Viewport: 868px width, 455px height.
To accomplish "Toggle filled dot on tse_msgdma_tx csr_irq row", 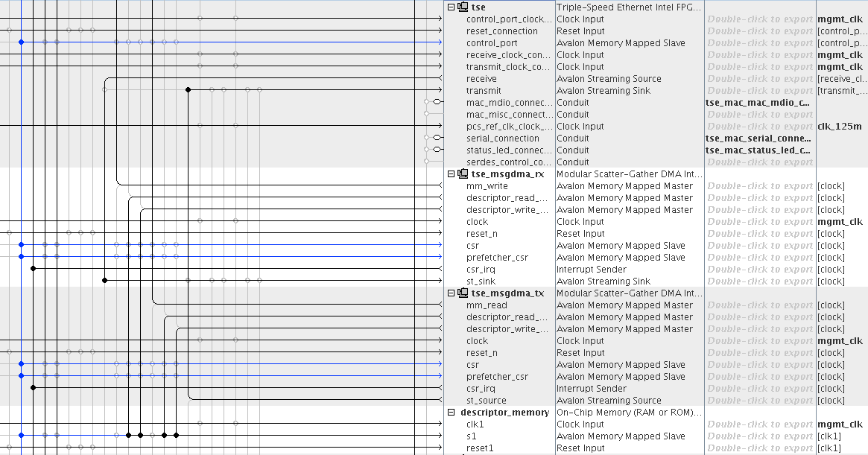I will [34, 387].
